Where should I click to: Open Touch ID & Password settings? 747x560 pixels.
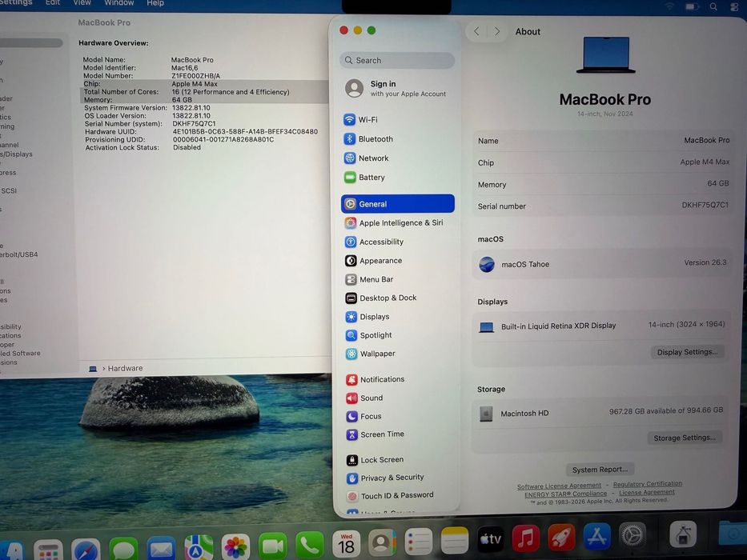tap(398, 495)
